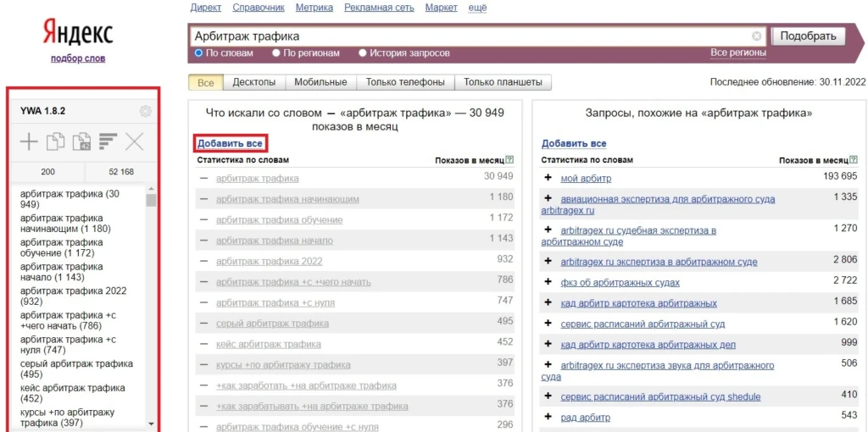Screen dimensions: 868x432
Task: Select 'арбитраж трафика 2022 (932)' in YWA list
Action: click(x=74, y=296)
